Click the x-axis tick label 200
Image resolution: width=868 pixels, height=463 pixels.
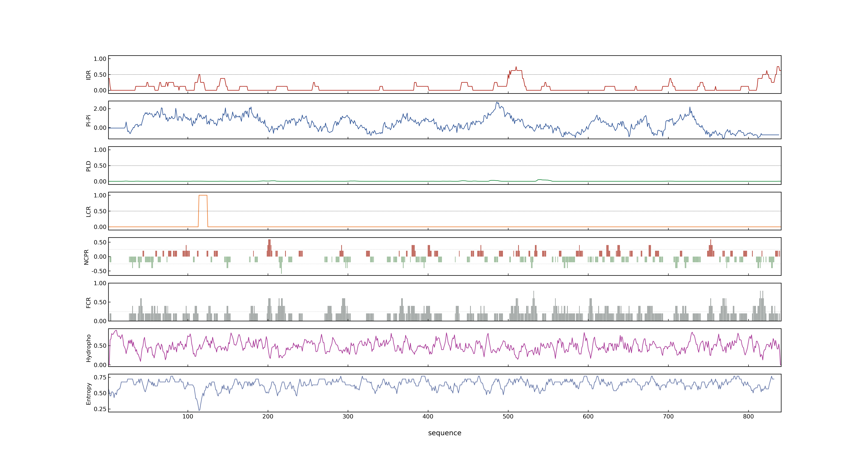268,416
